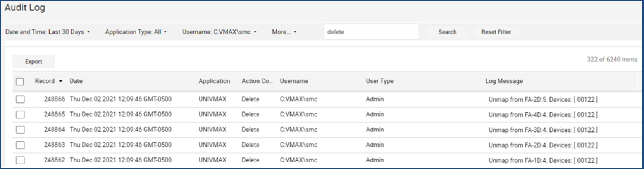This screenshot has height=169, width=644.
Task: Click the Export button
Action: coord(34,61)
